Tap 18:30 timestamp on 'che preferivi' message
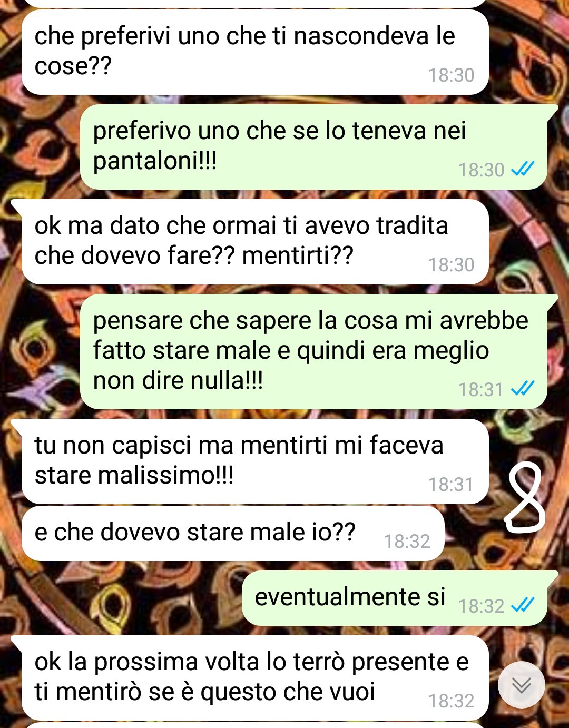Screen dimensions: 569x728 [x=451, y=75]
